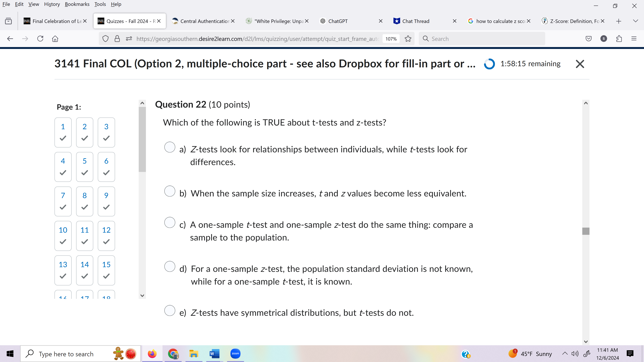Close the quiz with the X button
This screenshot has width=644, height=362.
[580, 64]
